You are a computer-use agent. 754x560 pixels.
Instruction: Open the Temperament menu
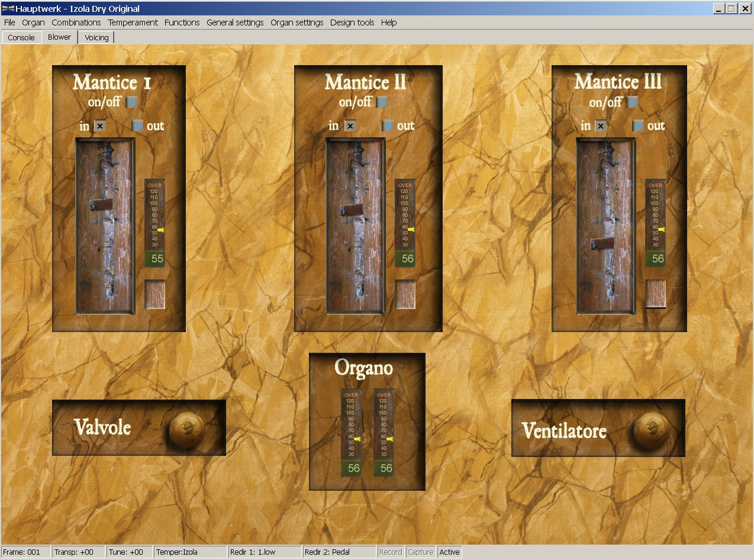pos(131,22)
